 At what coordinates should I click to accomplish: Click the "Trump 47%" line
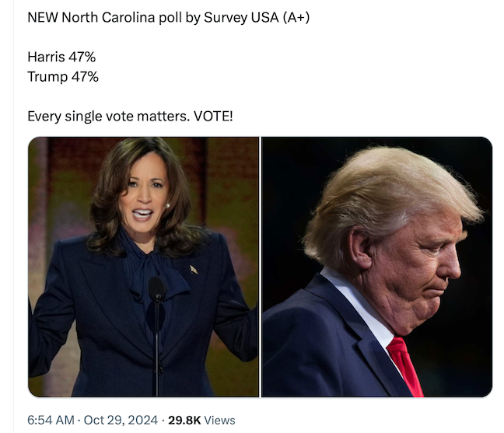point(63,76)
